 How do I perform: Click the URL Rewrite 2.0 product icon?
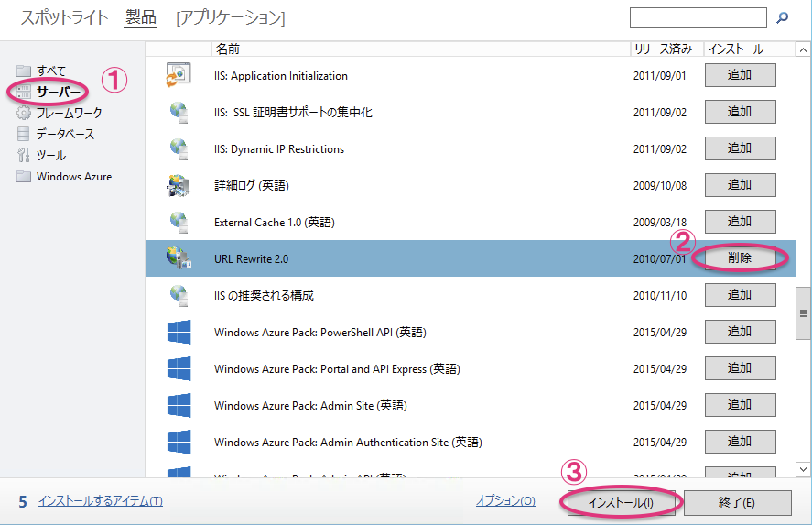pos(179,258)
